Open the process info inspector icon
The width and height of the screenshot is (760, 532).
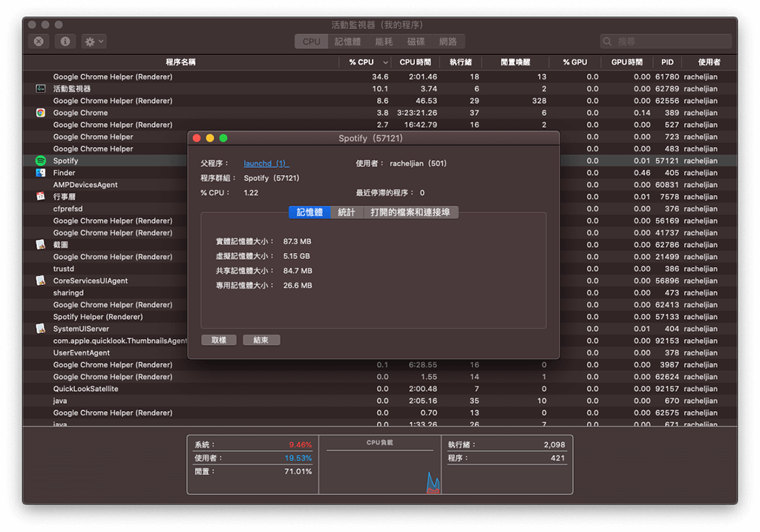click(65, 42)
